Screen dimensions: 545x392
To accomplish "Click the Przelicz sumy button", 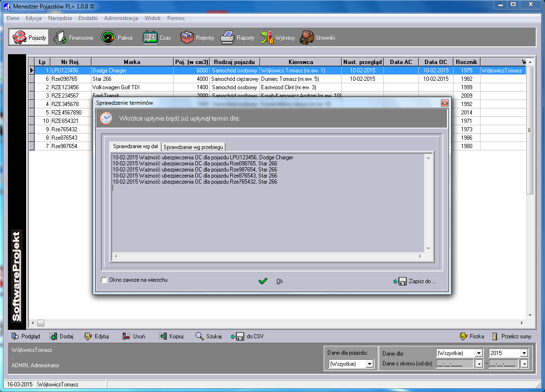I will [511, 336].
